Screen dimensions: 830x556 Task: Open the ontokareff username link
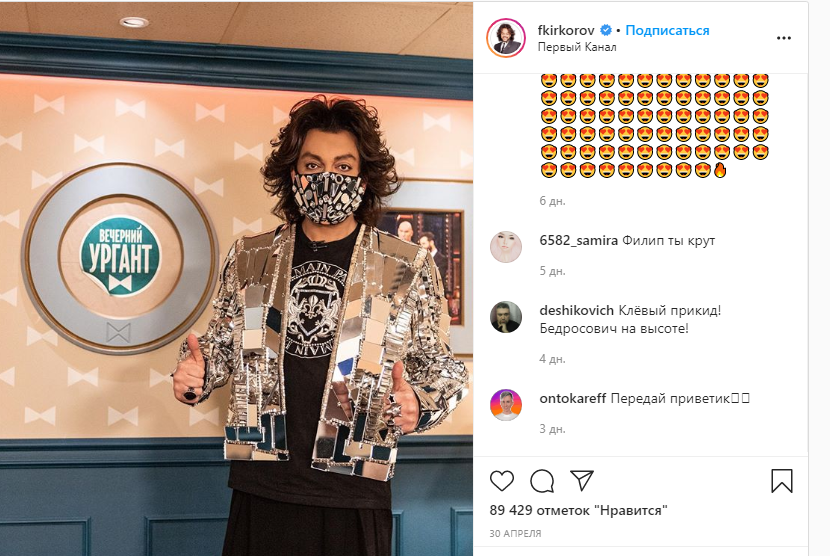tap(572, 398)
